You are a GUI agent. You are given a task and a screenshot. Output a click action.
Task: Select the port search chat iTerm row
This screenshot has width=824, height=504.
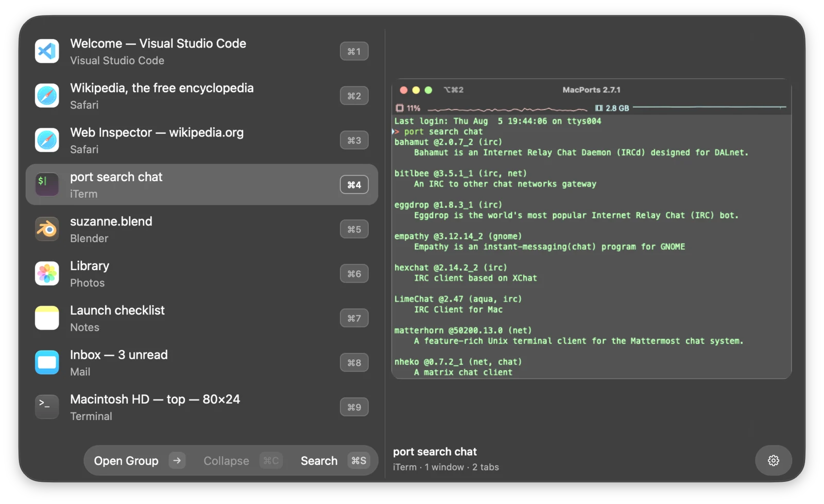click(x=202, y=184)
